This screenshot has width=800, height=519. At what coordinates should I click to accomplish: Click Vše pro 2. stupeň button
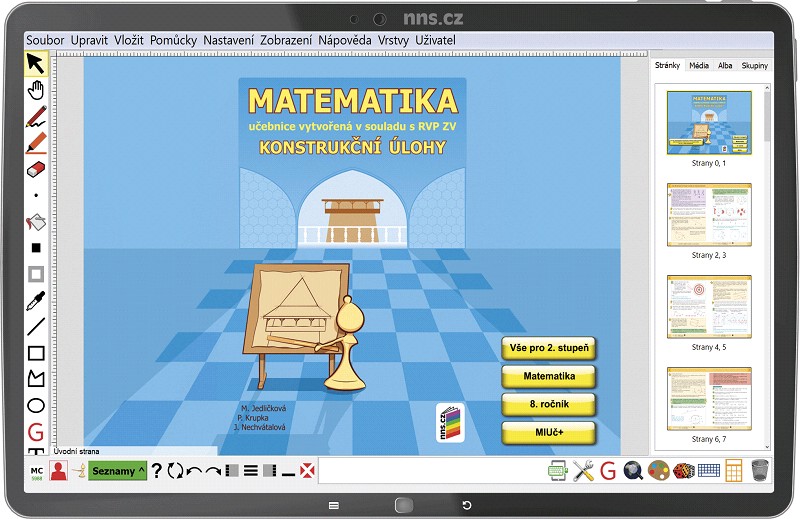pos(549,348)
